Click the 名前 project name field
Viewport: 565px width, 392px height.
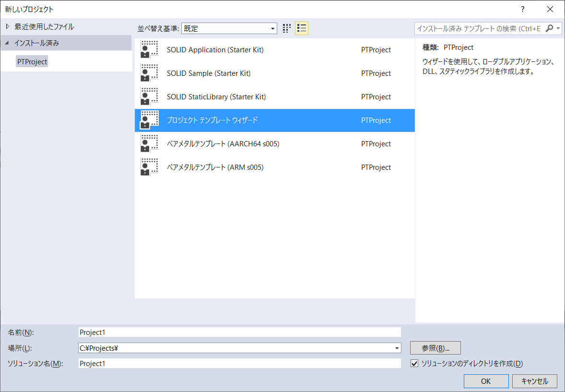(x=239, y=333)
